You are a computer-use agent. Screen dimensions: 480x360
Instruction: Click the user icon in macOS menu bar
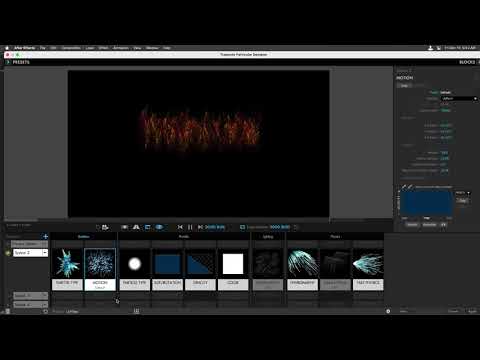coord(430,48)
